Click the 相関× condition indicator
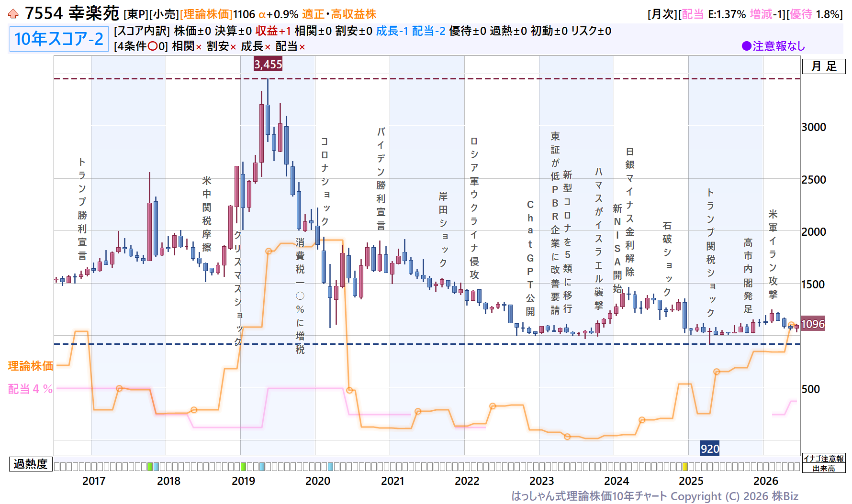 tap(187, 46)
